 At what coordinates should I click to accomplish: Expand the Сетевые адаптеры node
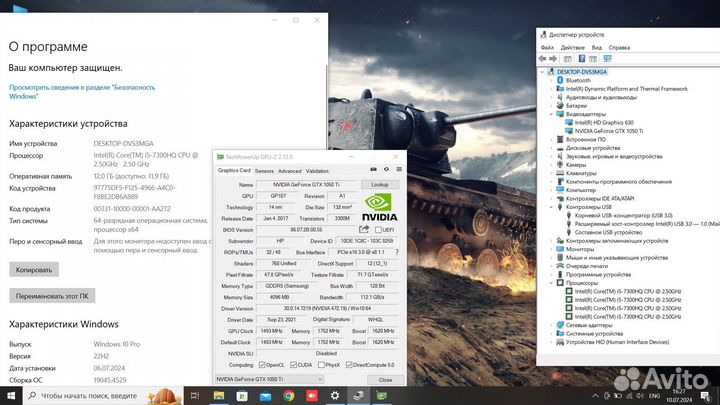click(x=551, y=325)
